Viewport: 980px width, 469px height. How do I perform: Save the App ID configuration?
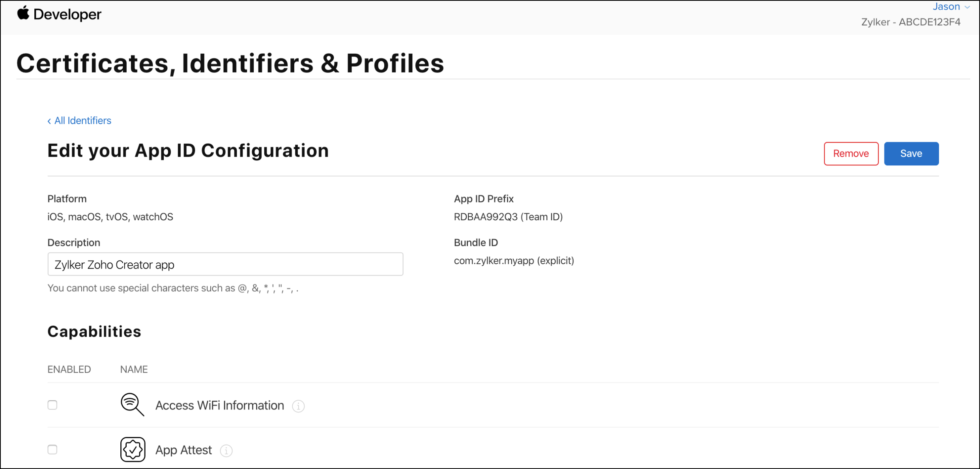point(911,154)
